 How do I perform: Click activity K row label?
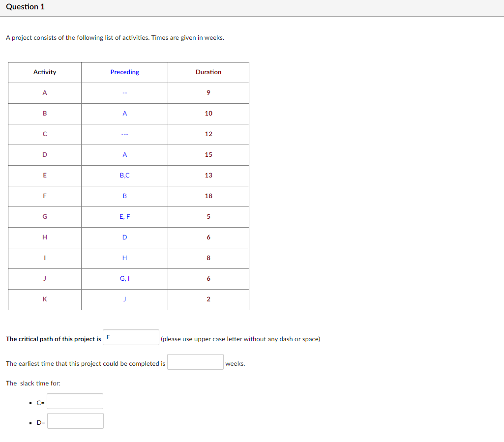pos(44,299)
